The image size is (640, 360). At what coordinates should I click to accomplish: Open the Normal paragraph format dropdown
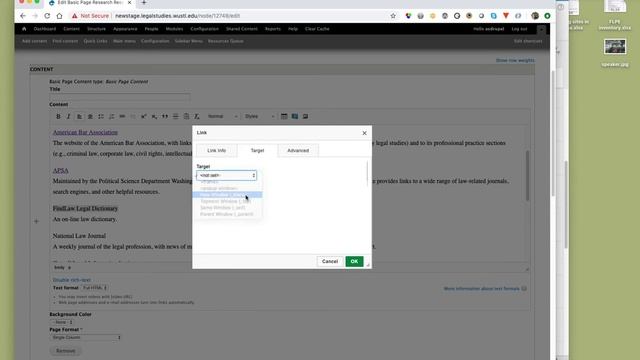point(222,116)
